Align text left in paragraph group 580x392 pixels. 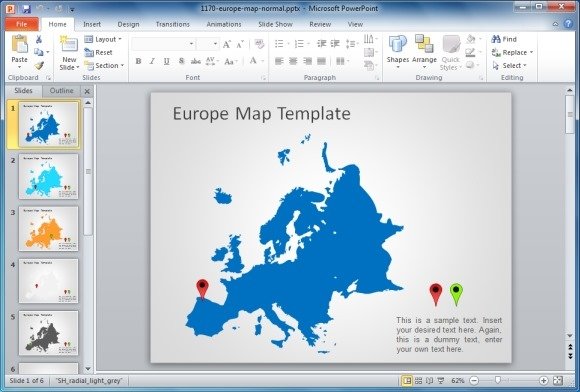coord(279,61)
